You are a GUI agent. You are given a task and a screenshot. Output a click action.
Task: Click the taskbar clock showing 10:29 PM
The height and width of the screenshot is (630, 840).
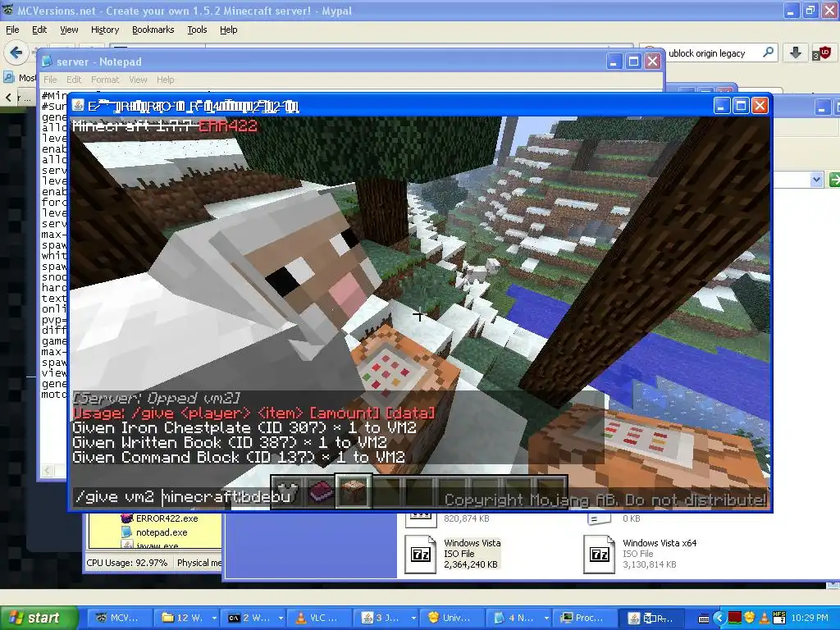coord(809,618)
